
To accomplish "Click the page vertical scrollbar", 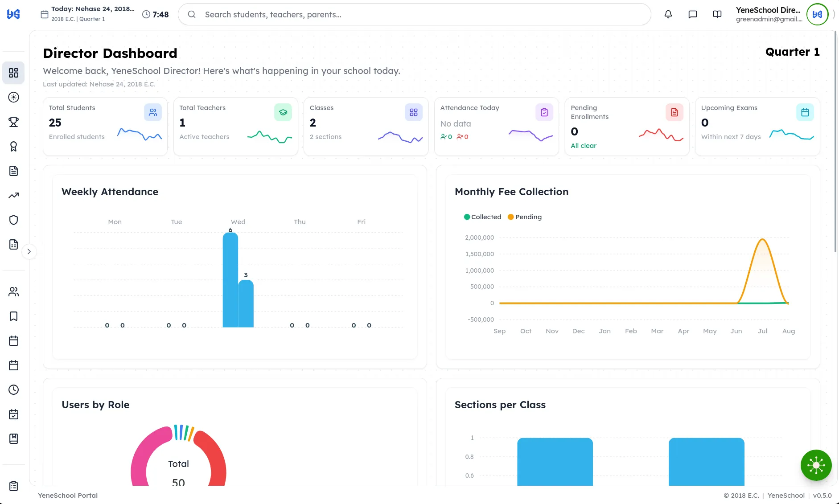I will 835,143.
